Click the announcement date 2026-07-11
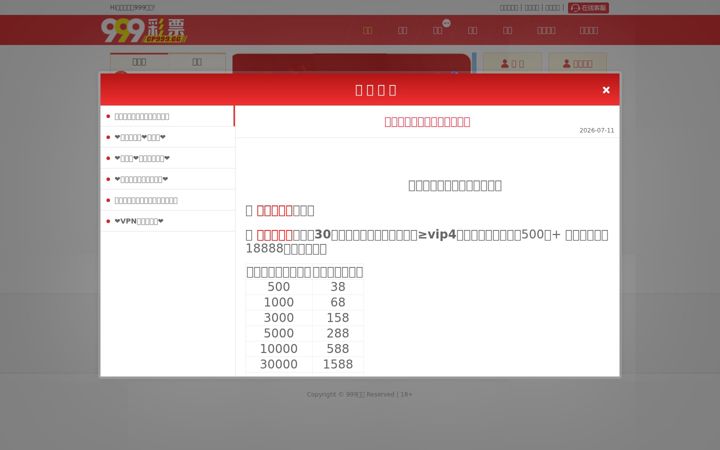Screen dimensions: 720x450 [596, 130]
